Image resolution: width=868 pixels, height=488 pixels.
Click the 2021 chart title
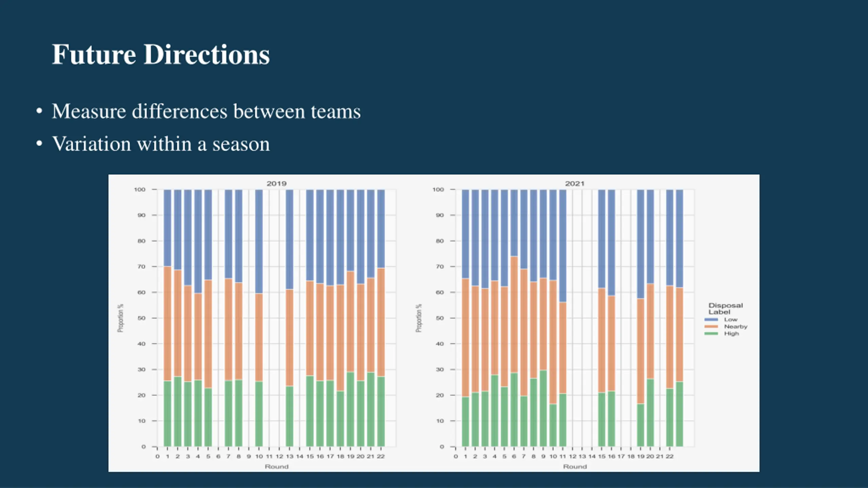pyautogui.click(x=575, y=184)
